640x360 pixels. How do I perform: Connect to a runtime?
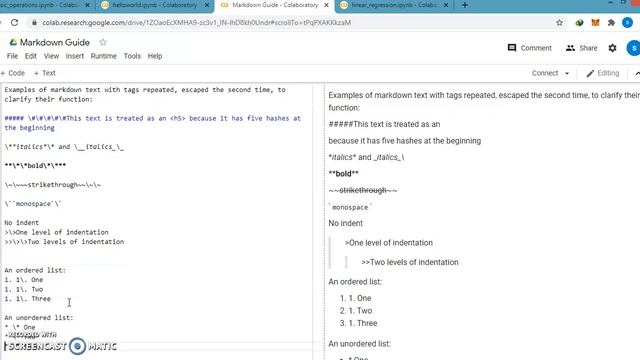pos(545,73)
